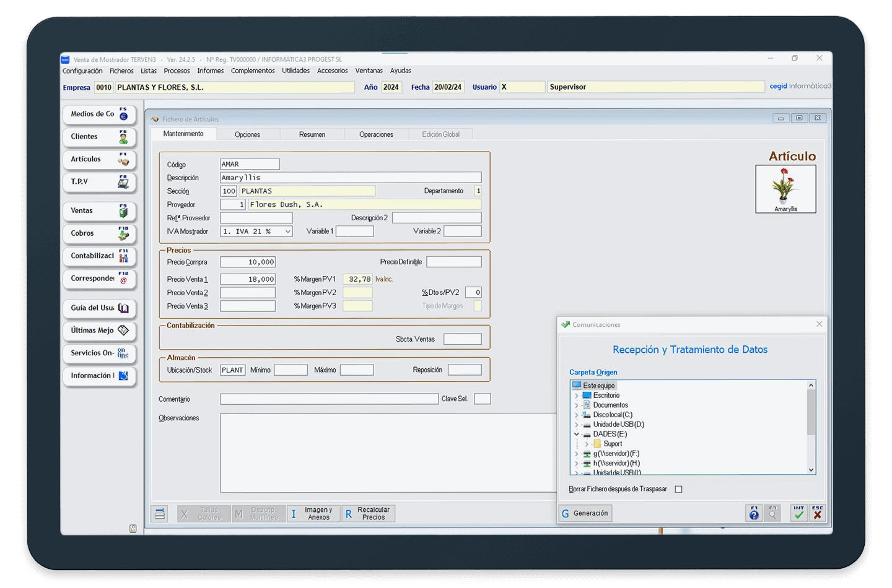Open the IVA Mostrador dropdown

287,231
